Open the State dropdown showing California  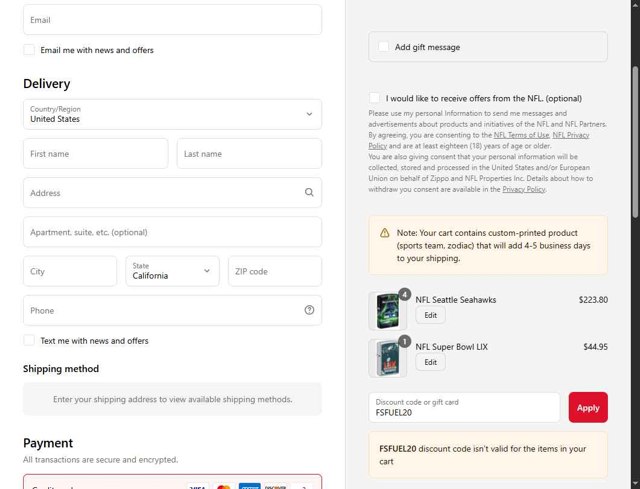172,271
